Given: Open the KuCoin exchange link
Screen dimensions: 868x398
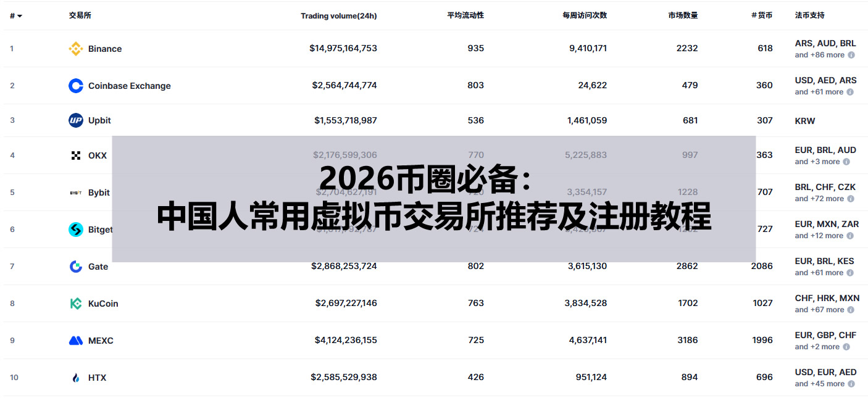Looking at the screenshot, I should coord(103,304).
